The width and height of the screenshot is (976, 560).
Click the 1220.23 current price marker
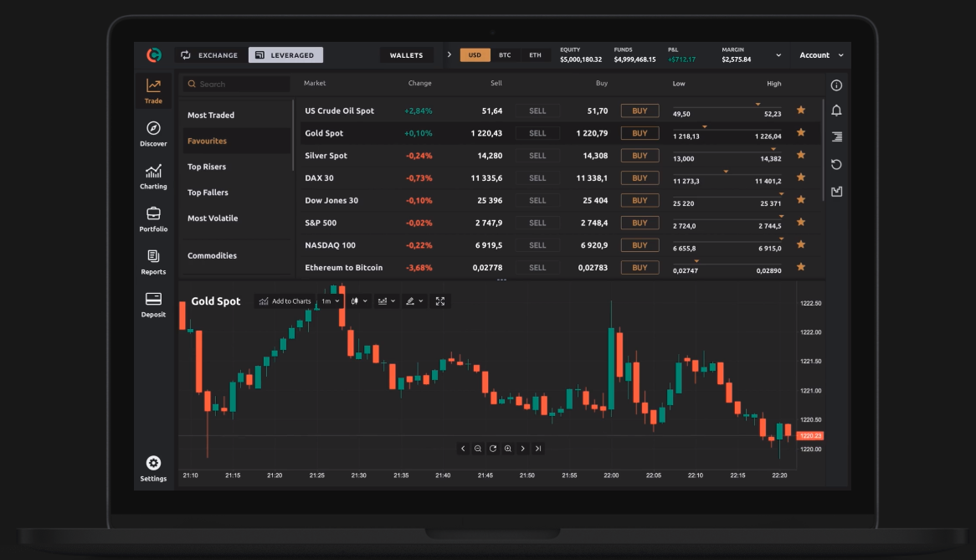coord(810,436)
